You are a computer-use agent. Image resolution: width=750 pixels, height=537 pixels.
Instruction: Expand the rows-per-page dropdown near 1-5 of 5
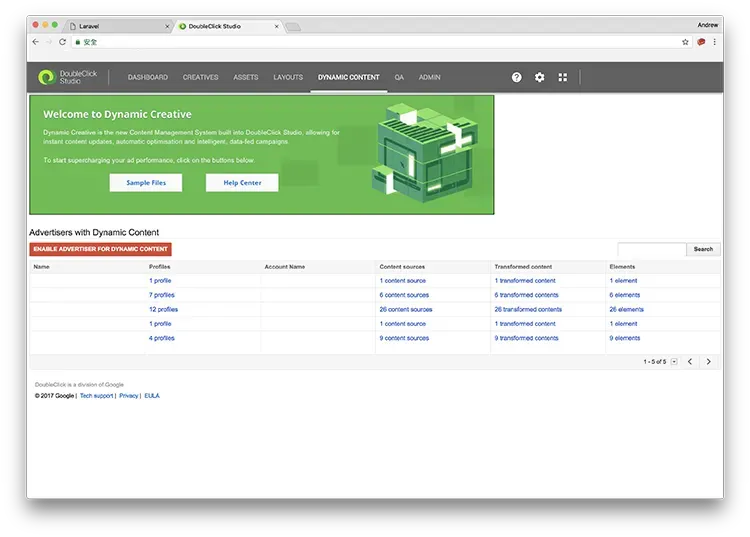click(674, 361)
